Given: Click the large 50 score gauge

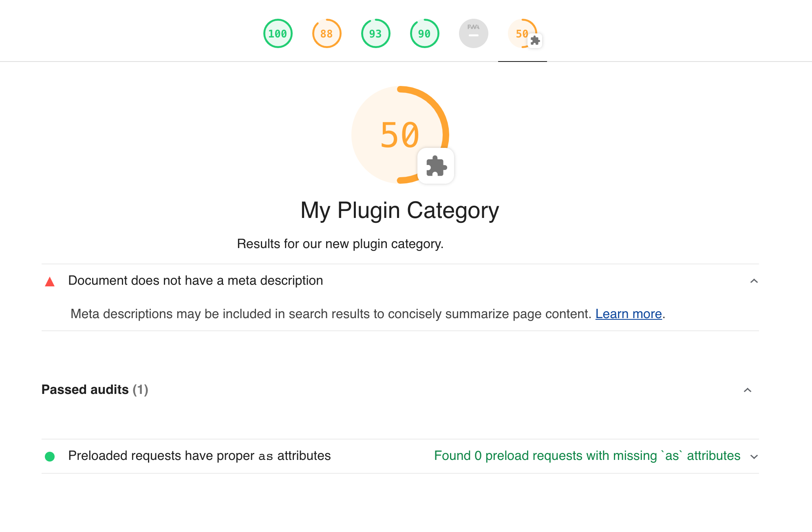Looking at the screenshot, I should 400,135.
